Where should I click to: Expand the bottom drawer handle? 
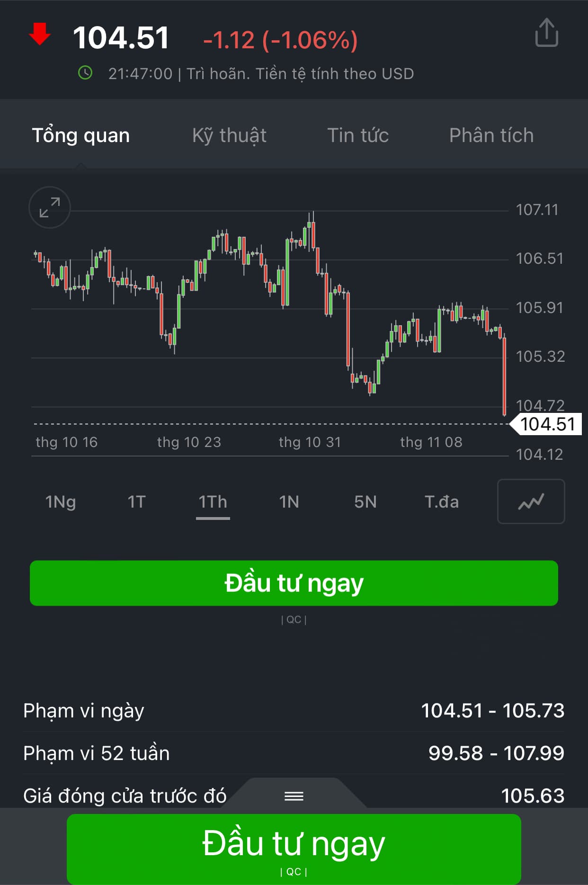point(294,796)
